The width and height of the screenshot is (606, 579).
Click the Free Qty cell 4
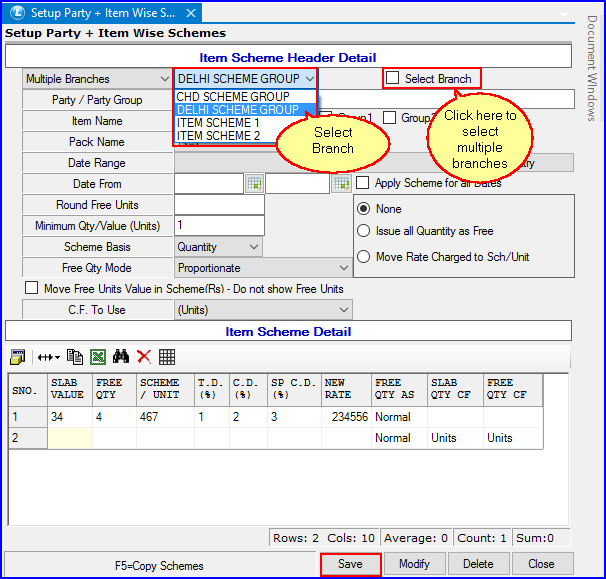[x=114, y=417]
